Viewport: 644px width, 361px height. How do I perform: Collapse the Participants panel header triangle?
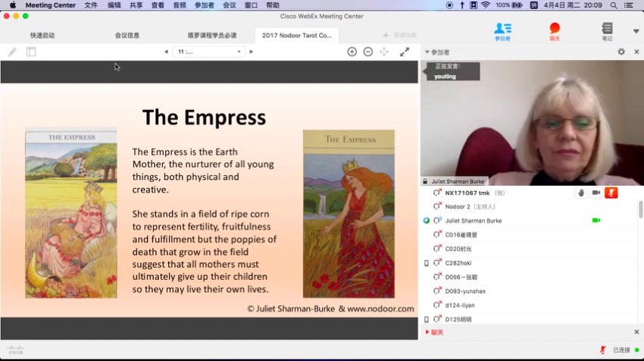tap(427, 52)
